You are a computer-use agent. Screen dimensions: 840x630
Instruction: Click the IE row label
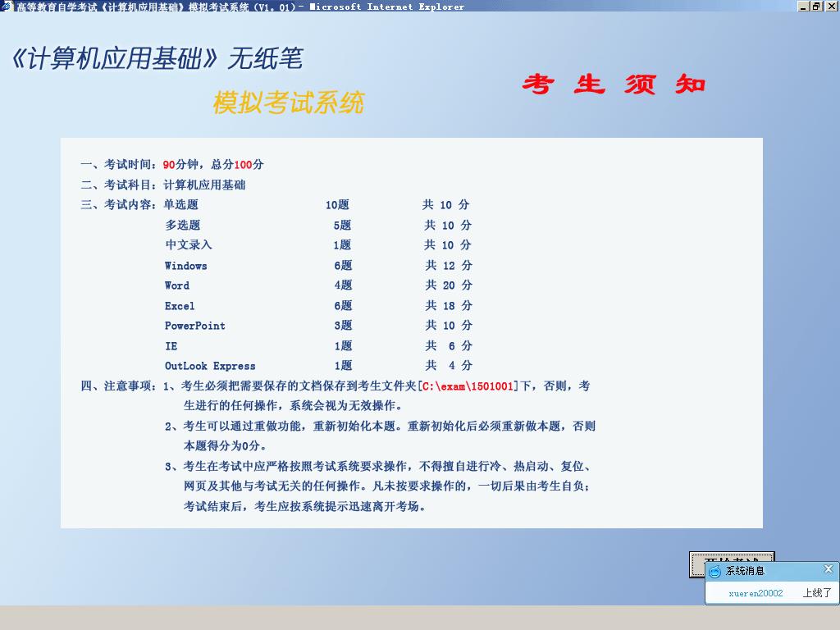click(x=171, y=346)
